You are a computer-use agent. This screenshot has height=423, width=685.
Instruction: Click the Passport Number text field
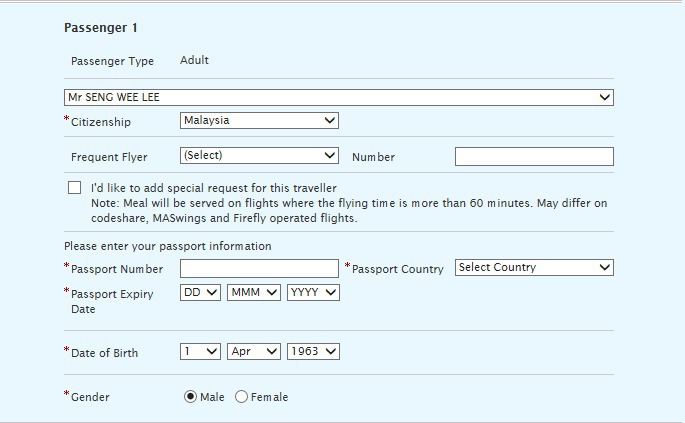[x=259, y=268]
